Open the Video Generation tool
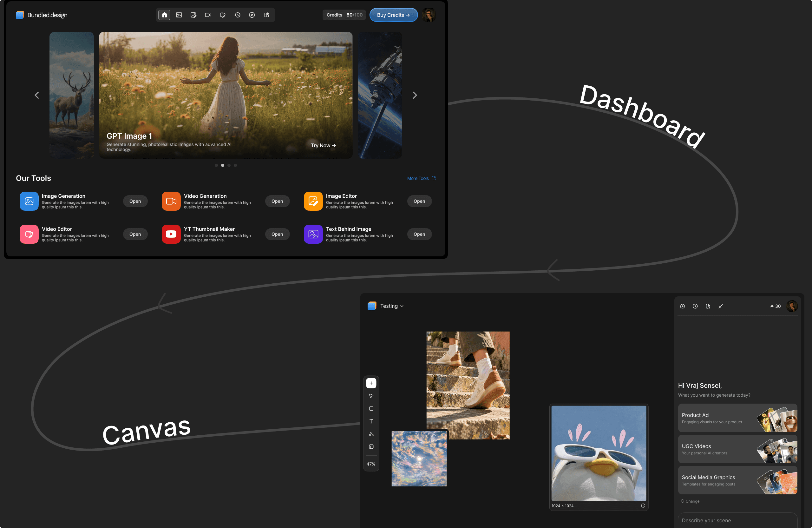Image resolution: width=812 pixels, height=528 pixels. tap(277, 201)
